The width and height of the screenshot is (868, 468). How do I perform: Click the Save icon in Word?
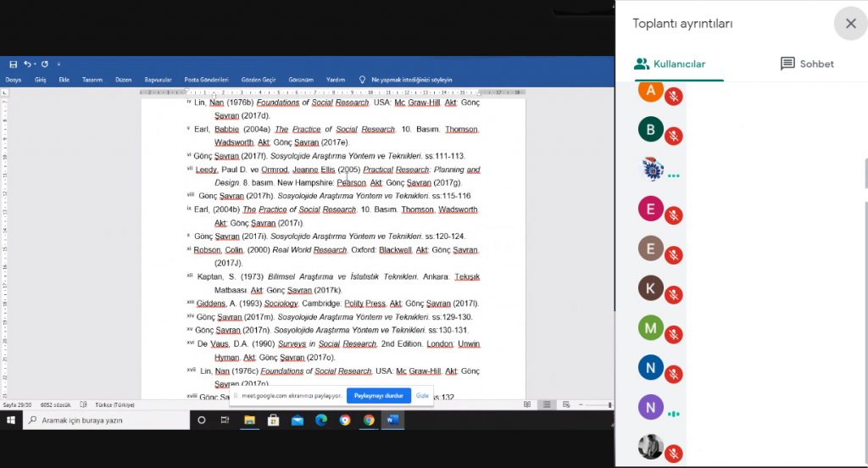click(x=13, y=64)
